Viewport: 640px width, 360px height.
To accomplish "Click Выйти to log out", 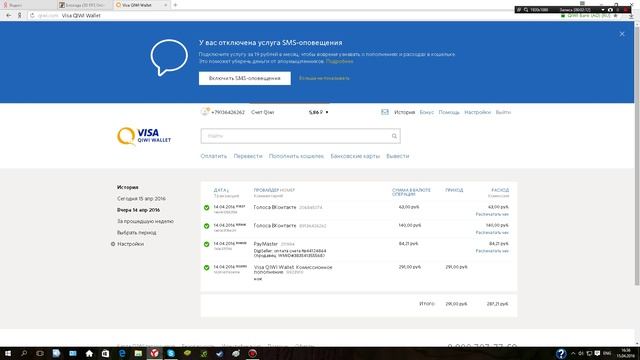I will pos(503,112).
